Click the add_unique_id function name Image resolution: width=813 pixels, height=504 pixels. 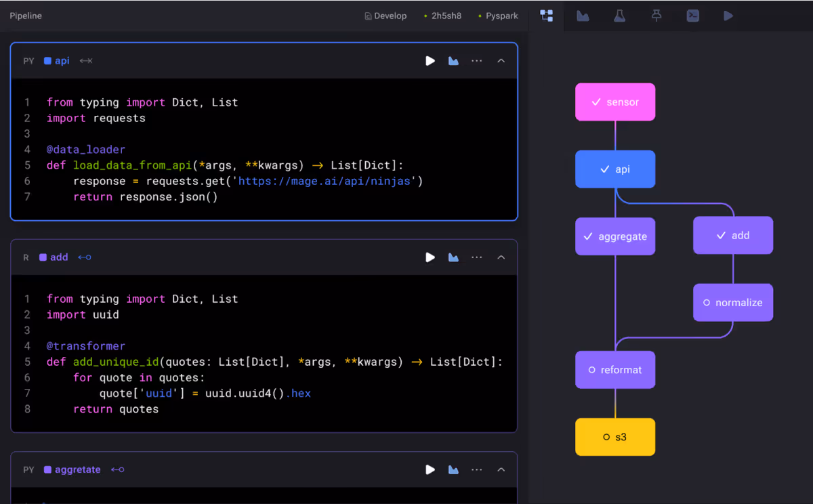click(116, 362)
